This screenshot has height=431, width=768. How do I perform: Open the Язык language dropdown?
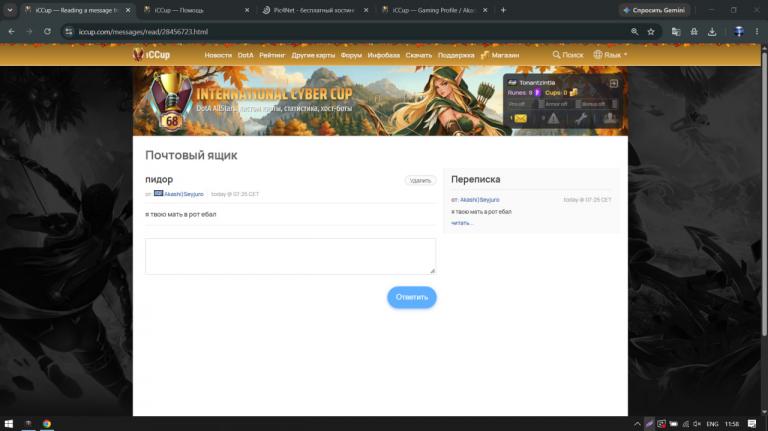click(x=610, y=55)
